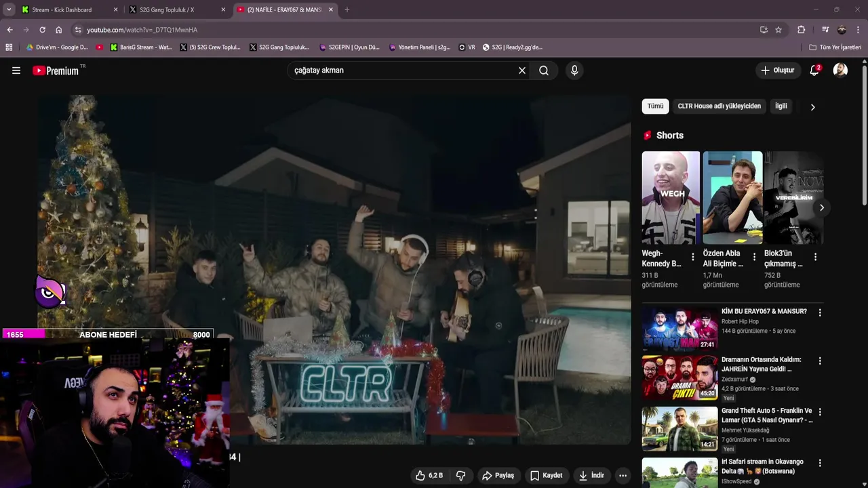Select the Tümü filter chip
This screenshot has width=868, height=488.
(655, 106)
